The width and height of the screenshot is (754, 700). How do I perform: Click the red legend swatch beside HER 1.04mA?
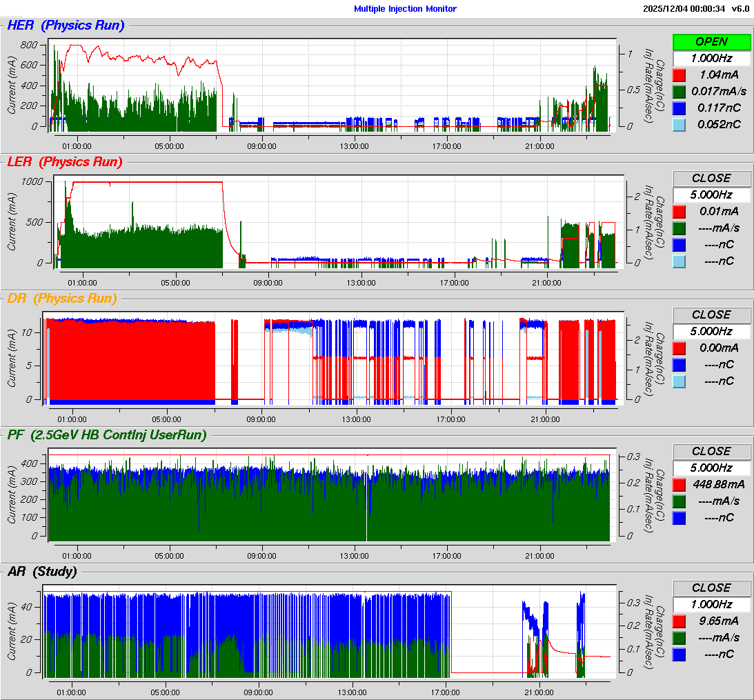coord(679,75)
